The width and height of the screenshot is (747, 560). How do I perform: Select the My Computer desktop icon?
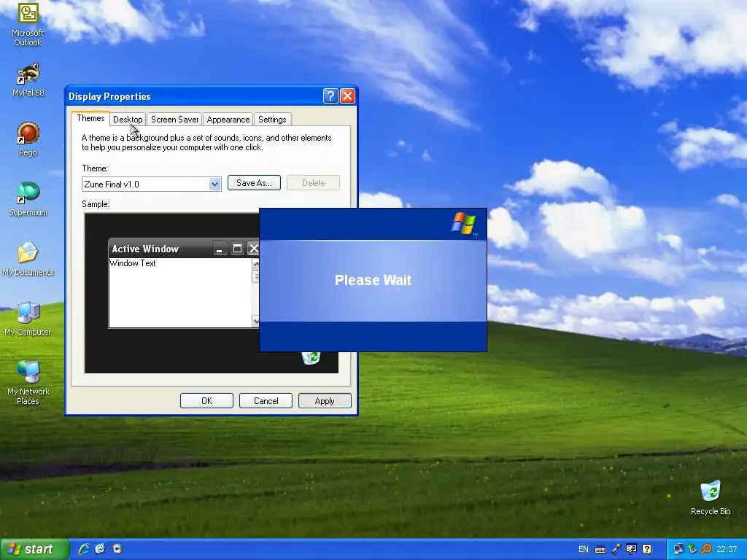[x=28, y=319]
